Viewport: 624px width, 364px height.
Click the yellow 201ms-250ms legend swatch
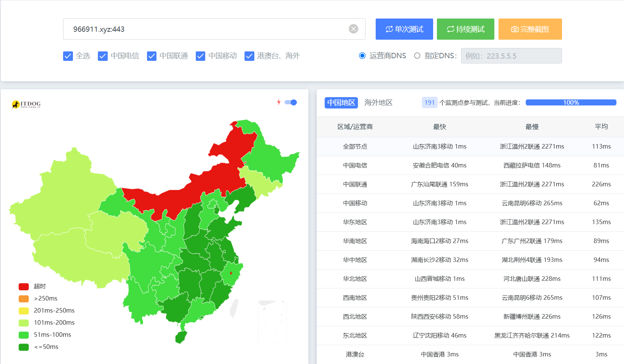click(x=24, y=311)
